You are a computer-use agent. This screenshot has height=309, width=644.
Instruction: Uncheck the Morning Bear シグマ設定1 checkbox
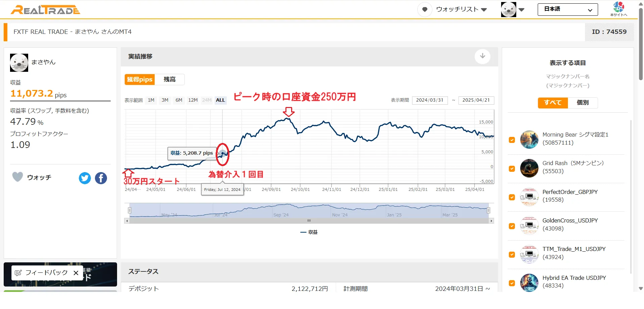coord(512,140)
